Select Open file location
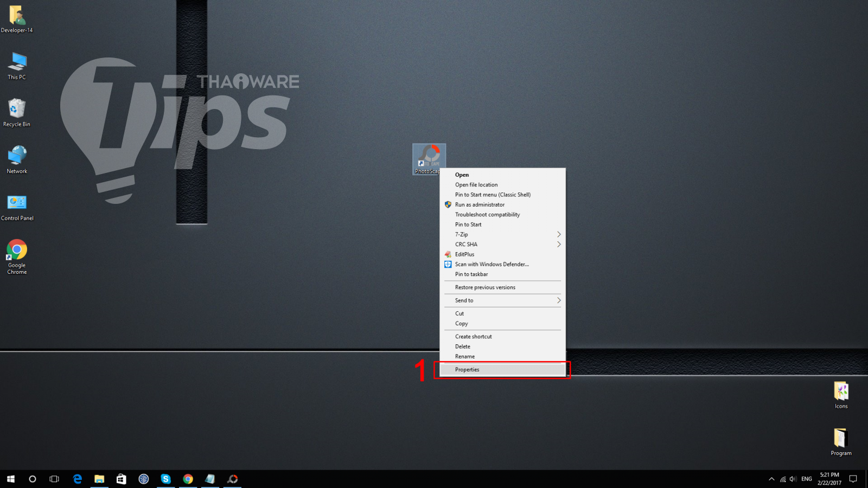868x488 pixels. (502, 185)
